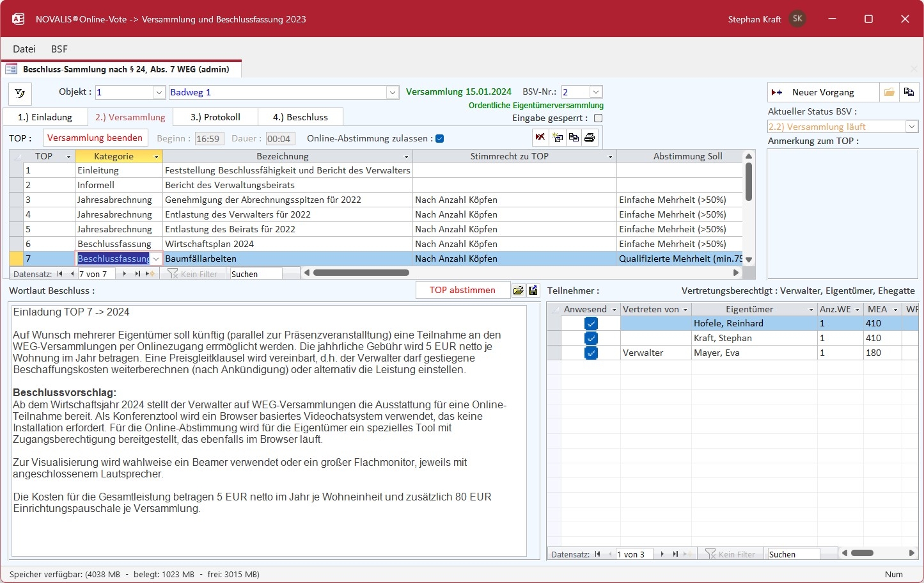924x583 pixels.
Task: Click the copy icon right of Neuer Vorgang
Action: point(909,92)
